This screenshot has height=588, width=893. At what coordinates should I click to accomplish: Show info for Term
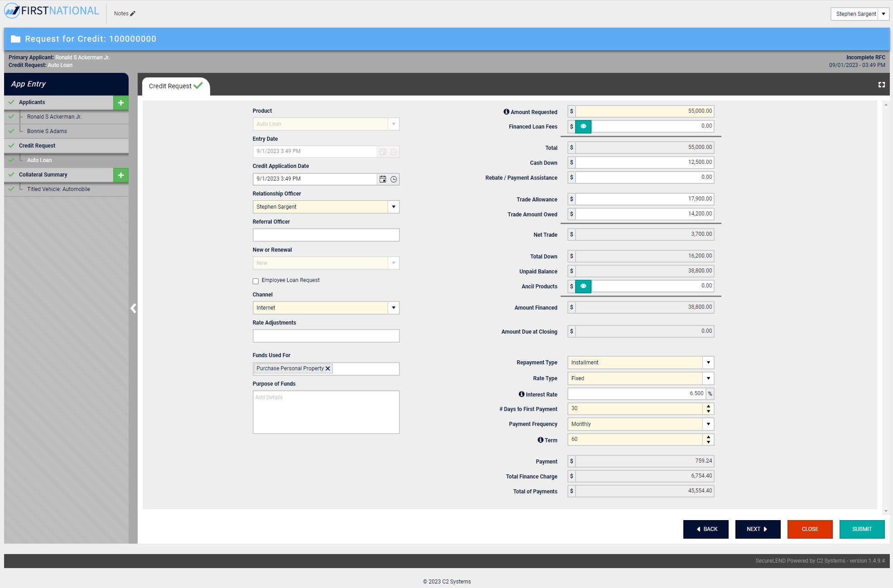click(x=540, y=440)
